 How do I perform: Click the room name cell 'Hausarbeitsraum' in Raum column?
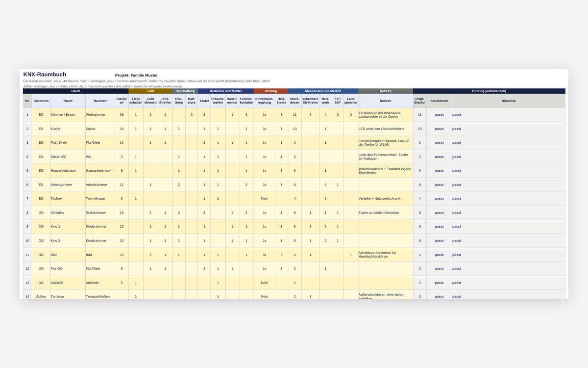[x=68, y=171]
